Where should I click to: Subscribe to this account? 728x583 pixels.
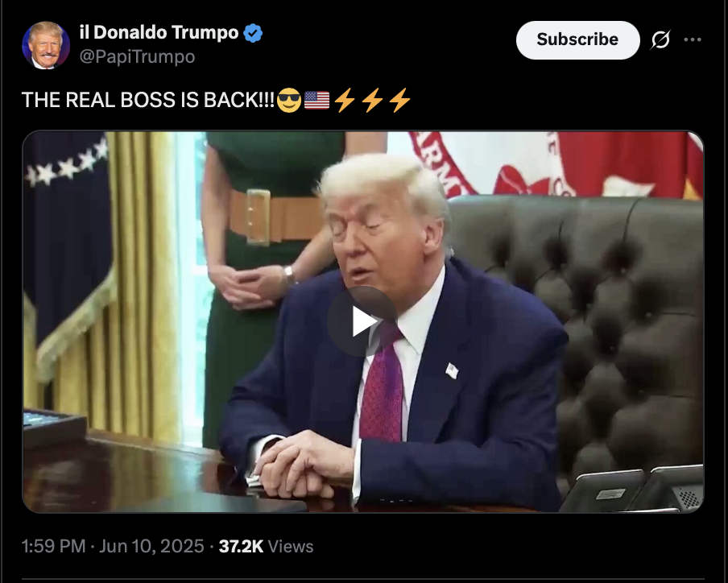pyautogui.click(x=577, y=40)
